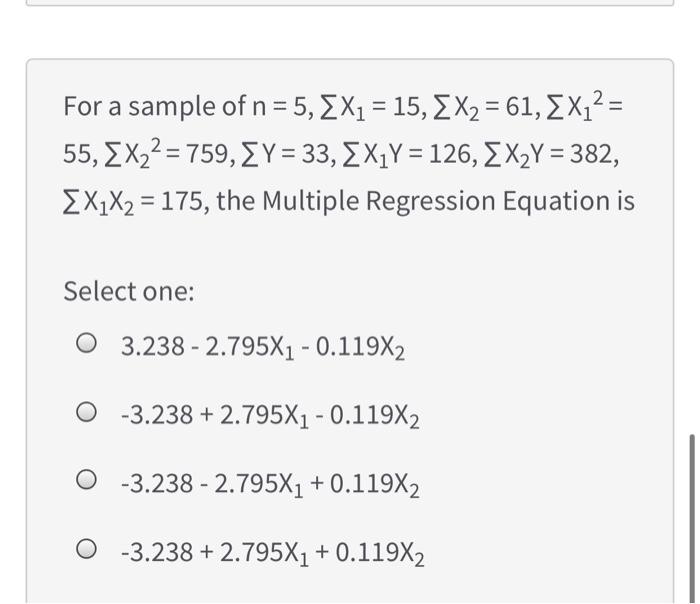The height and width of the screenshot is (604, 700).
Task: Click the ΣX1Y = 126 value
Action: [408, 155]
